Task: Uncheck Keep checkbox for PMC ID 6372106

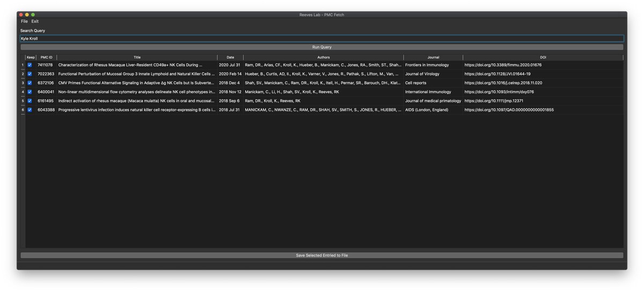Action: [30, 83]
